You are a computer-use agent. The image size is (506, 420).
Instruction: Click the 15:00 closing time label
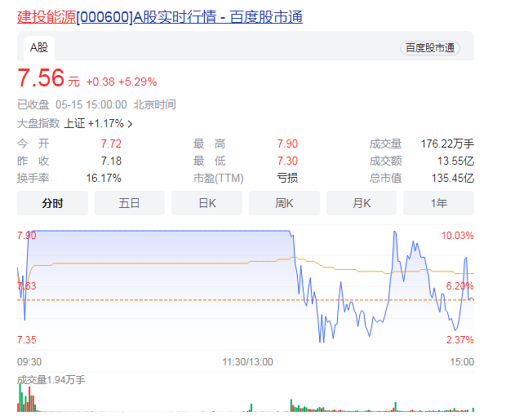[462, 361]
